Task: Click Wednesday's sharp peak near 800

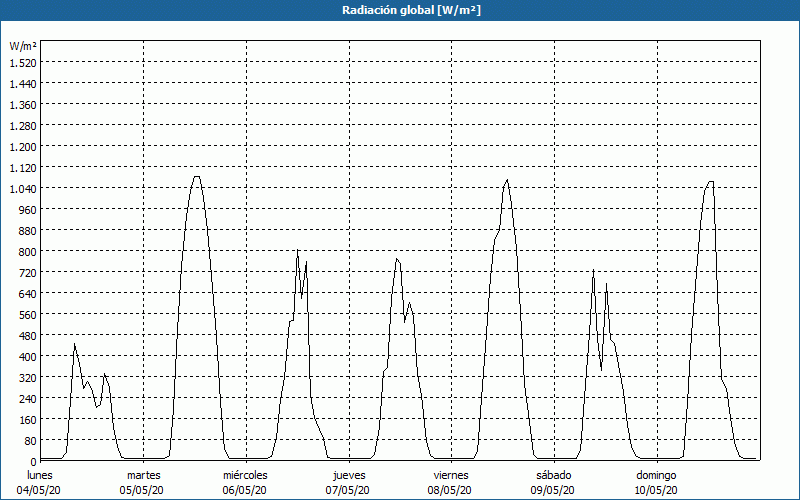Action: (x=297, y=250)
